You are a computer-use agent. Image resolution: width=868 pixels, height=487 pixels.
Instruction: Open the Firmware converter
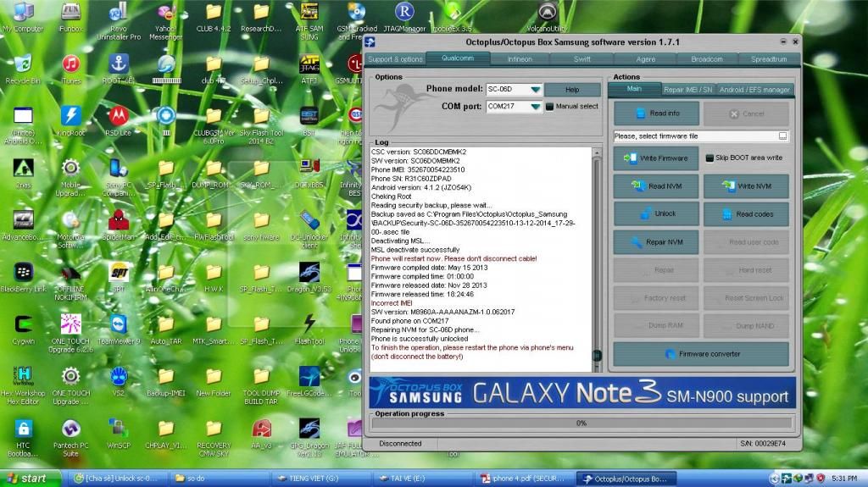coord(701,354)
